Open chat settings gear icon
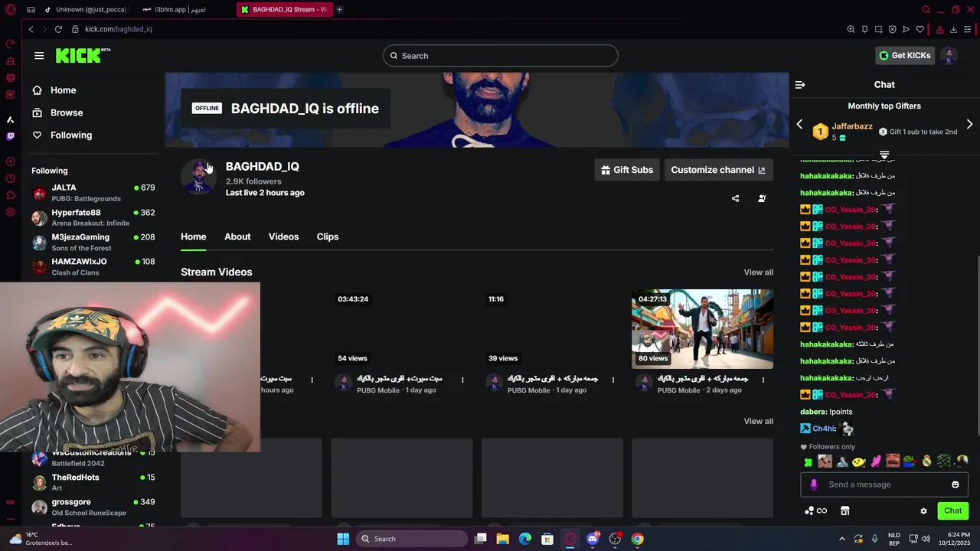The height and width of the screenshot is (551, 980). (923, 510)
